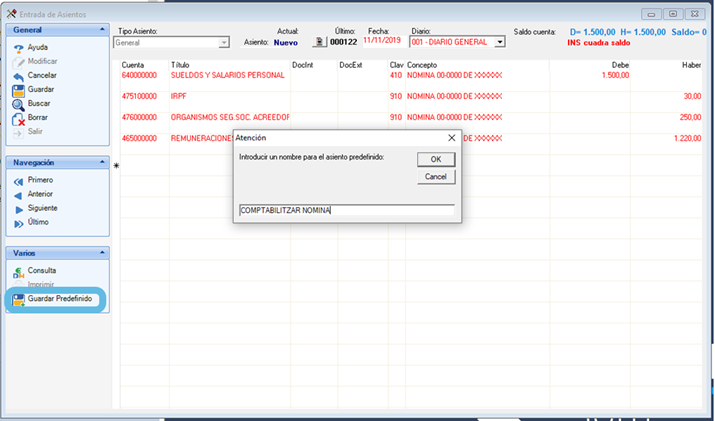Go to Anterior previous record
This screenshot has height=421, width=715.
pos(18,195)
